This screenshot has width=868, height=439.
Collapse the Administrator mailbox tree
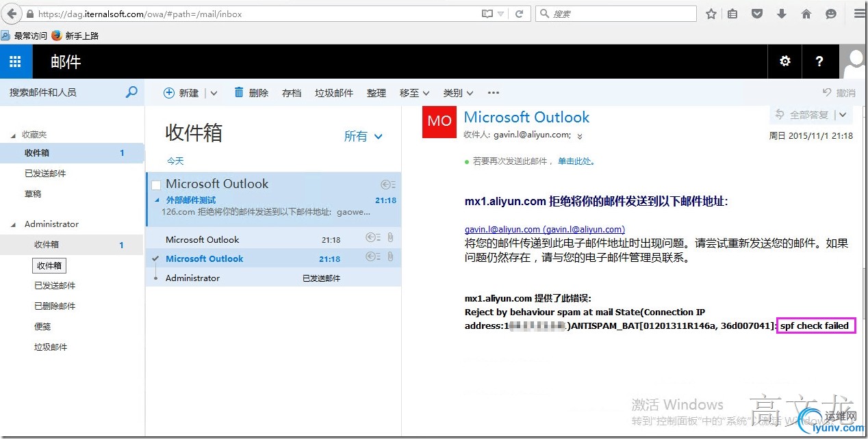coord(12,224)
